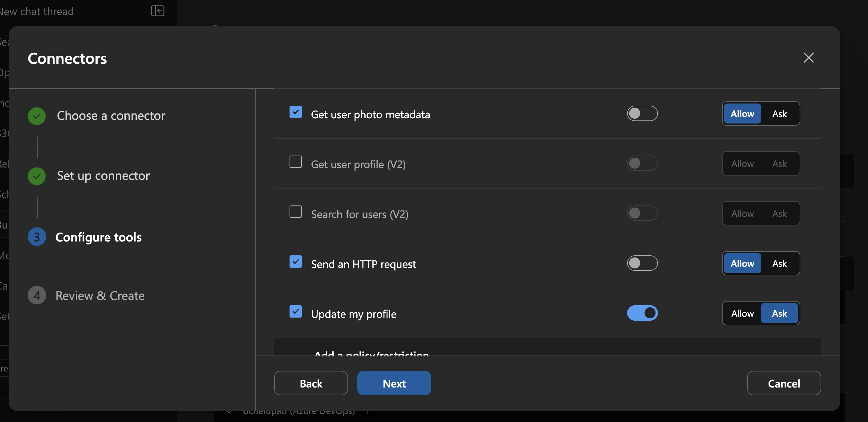868x422 pixels.
Task: Turn off the Update my profile toggle
Action: tap(642, 313)
